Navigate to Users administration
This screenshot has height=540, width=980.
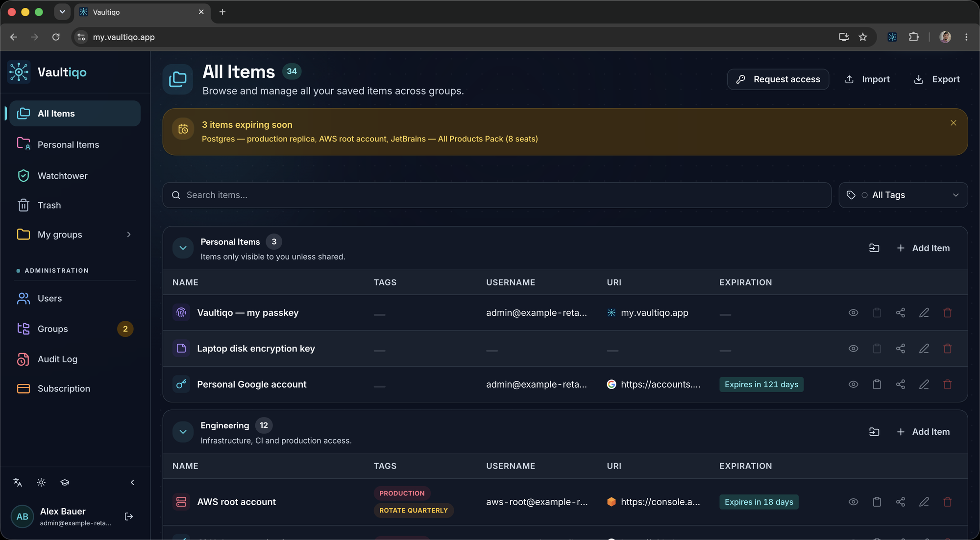[74, 299]
